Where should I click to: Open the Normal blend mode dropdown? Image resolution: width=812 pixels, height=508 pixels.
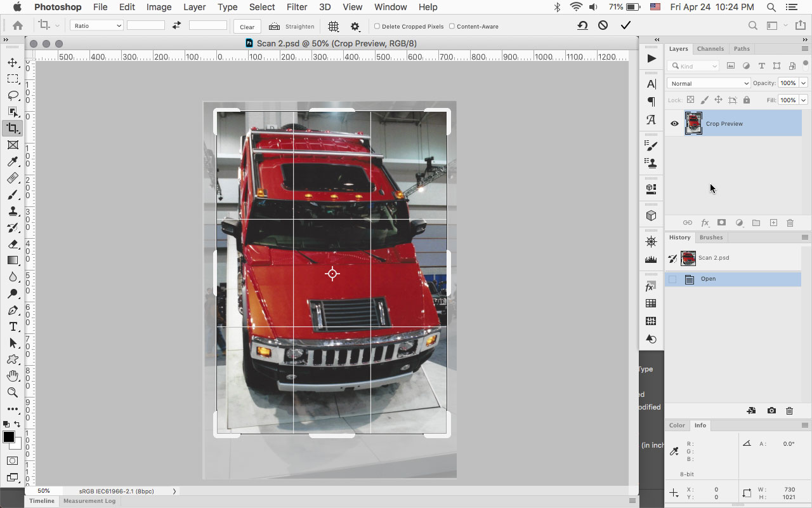(x=709, y=83)
